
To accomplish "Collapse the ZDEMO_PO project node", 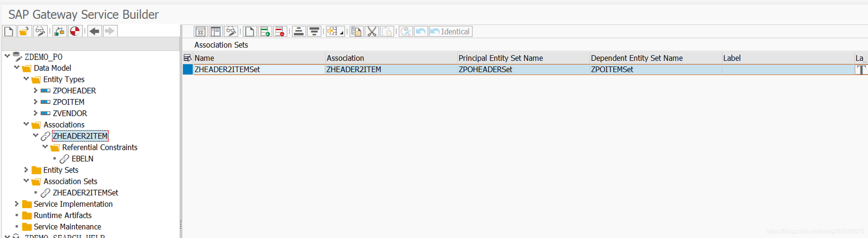I will coord(7,56).
